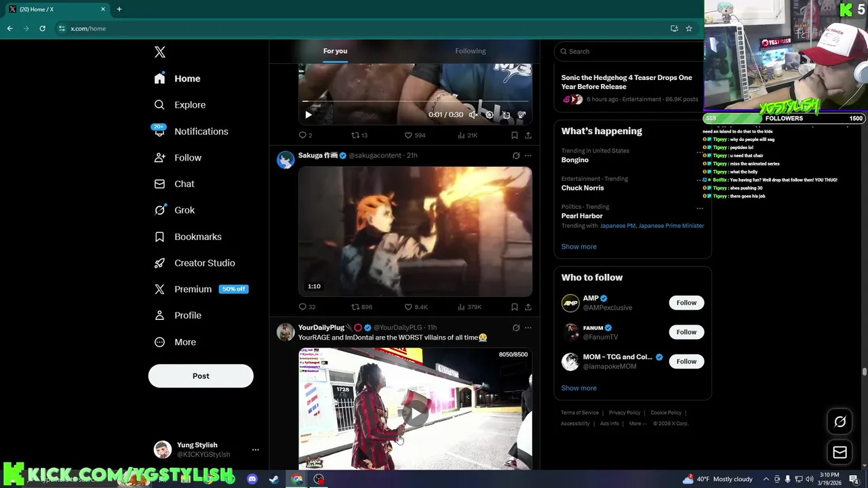Follow the FANUM account
The height and width of the screenshot is (488, 868).
(686, 332)
